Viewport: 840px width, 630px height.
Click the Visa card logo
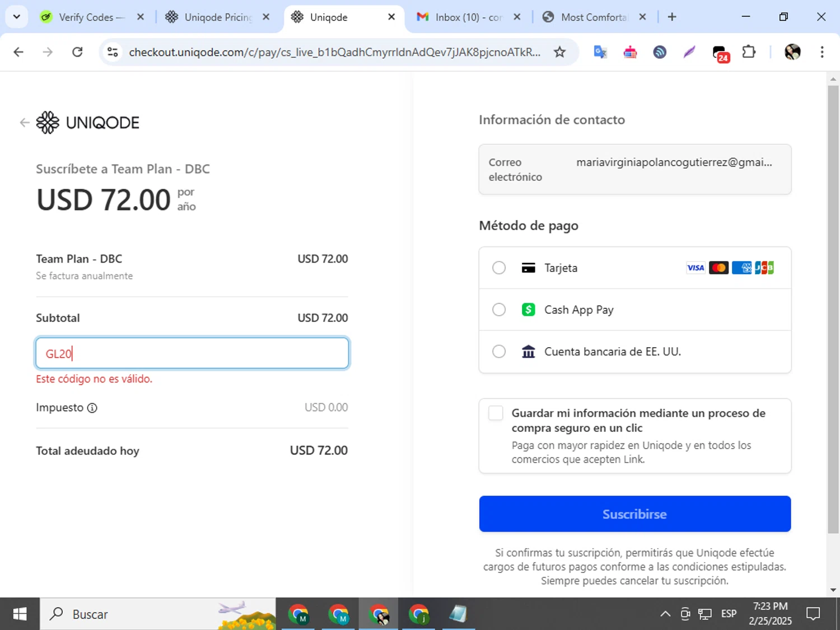click(x=696, y=268)
